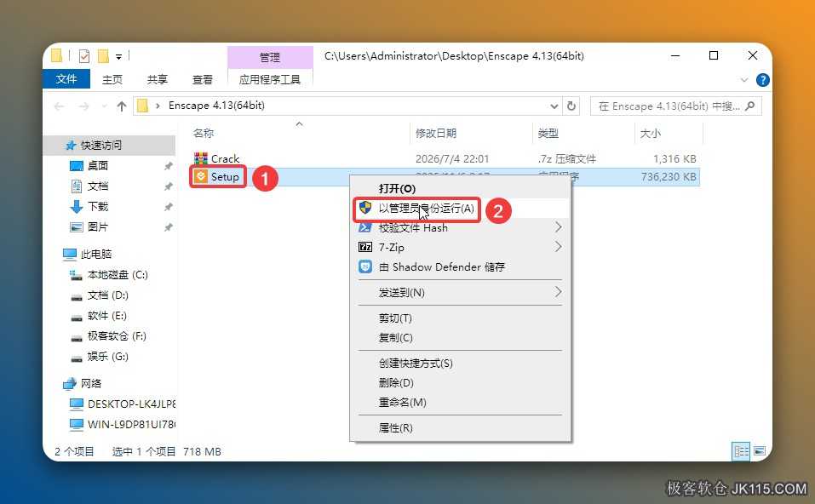
Task: Click the back navigation arrow
Action: click(x=60, y=106)
